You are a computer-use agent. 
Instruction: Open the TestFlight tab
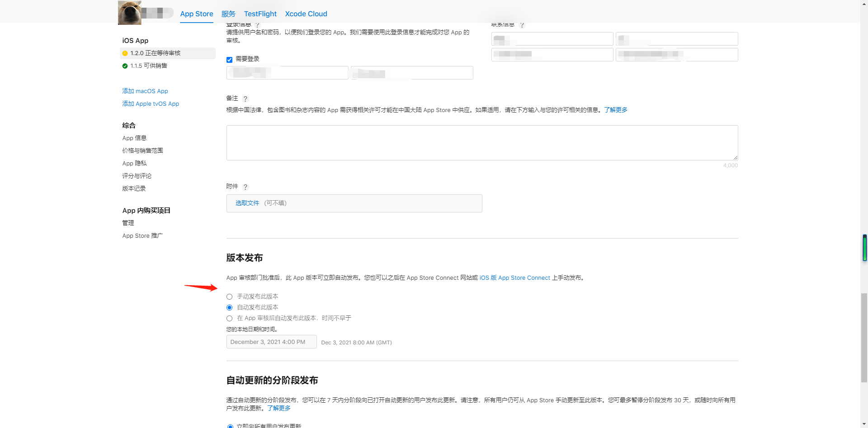click(x=260, y=14)
